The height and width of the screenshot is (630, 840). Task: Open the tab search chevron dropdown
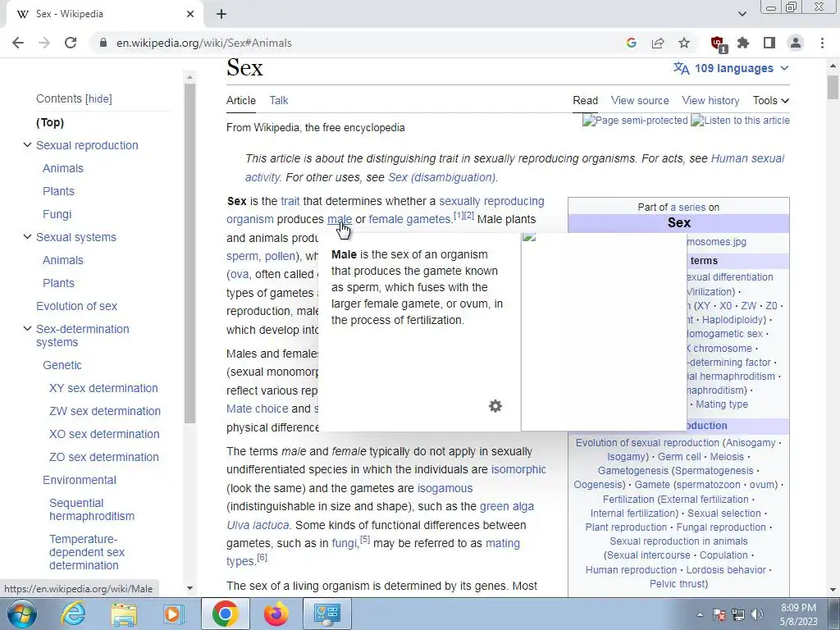pos(742,14)
